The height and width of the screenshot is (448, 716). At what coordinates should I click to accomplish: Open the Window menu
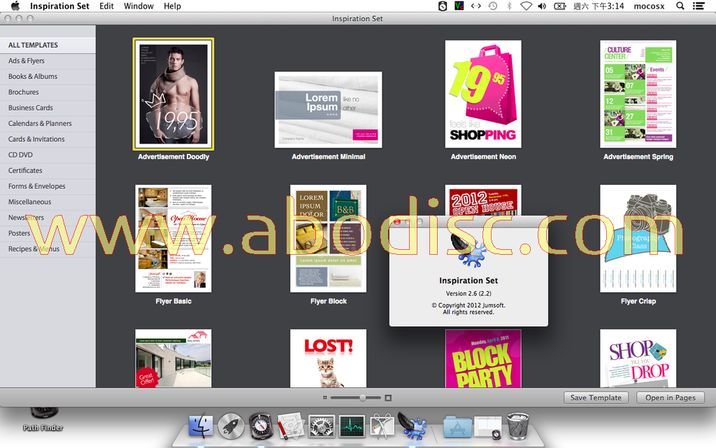click(x=138, y=6)
